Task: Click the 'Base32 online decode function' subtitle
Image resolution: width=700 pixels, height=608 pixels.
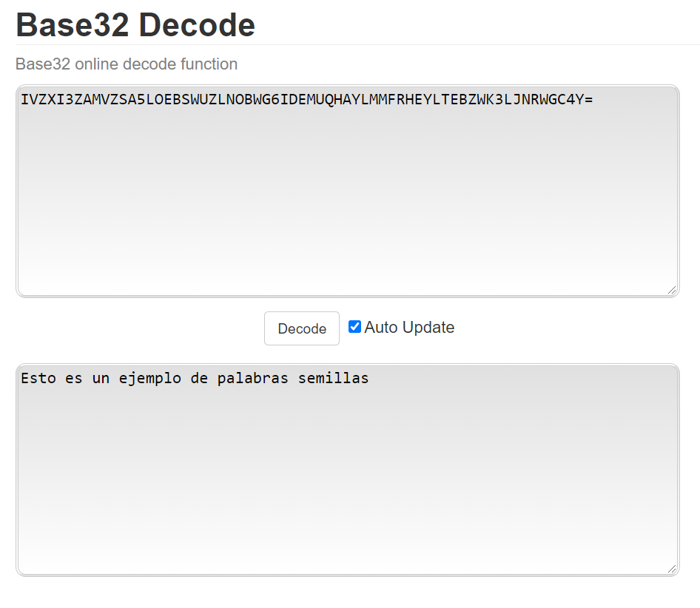Action: [127, 64]
